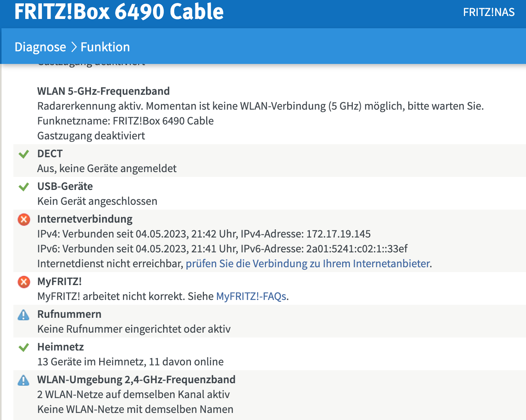Viewport: 526px width, 420px height.
Task: Select Funktion in the breadcrumb
Action: [105, 47]
